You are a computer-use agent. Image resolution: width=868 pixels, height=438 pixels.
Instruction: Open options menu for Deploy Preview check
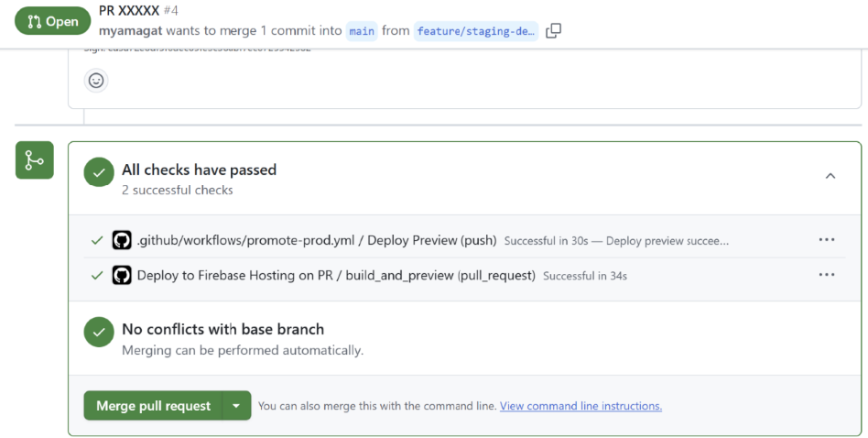826,240
